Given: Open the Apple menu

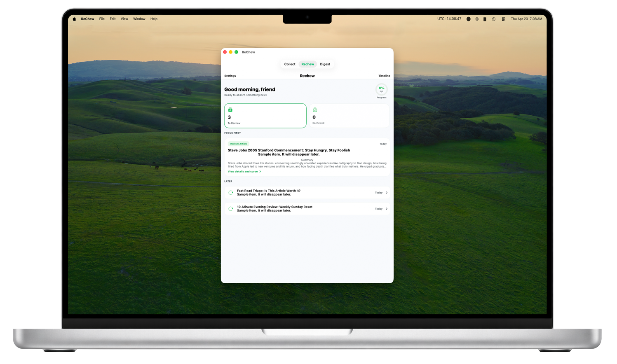Looking at the screenshot, I should pyautogui.click(x=75, y=19).
